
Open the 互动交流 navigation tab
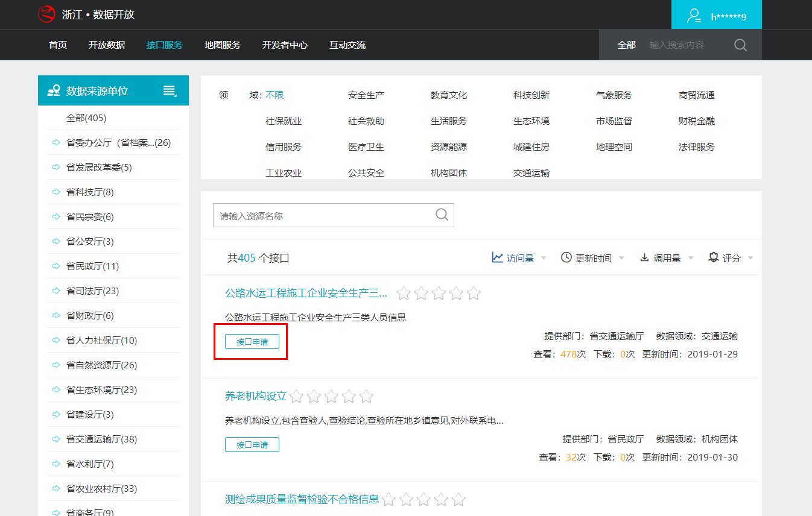tap(347, 45)
